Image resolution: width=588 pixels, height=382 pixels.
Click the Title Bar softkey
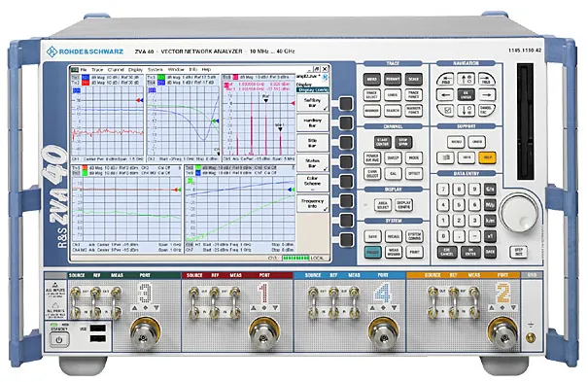tap(312, 143)
